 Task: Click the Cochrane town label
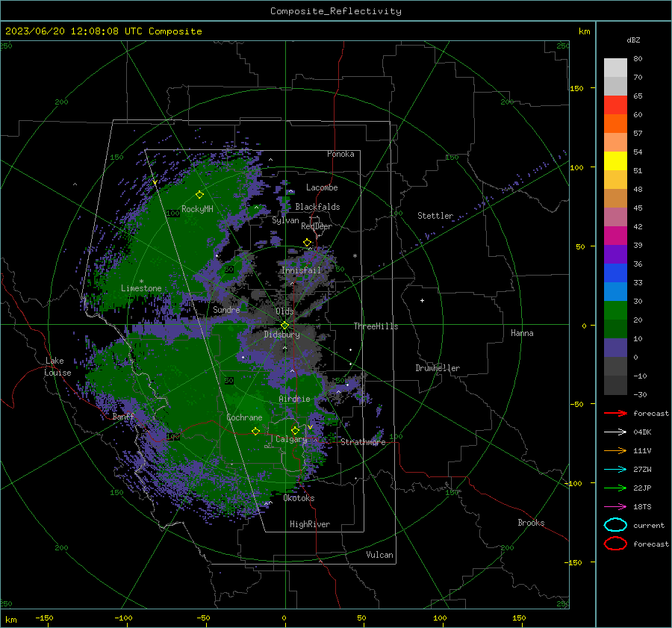(244, 417)
